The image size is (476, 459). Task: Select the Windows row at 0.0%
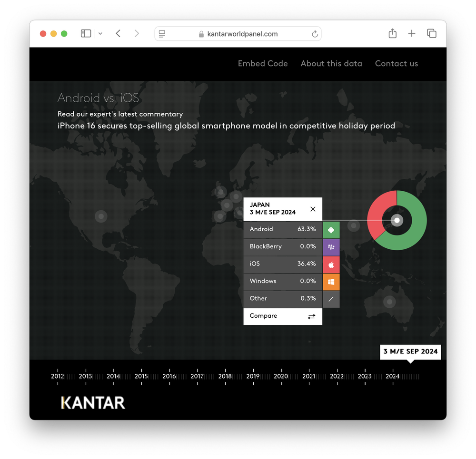[x=283, y=281]
